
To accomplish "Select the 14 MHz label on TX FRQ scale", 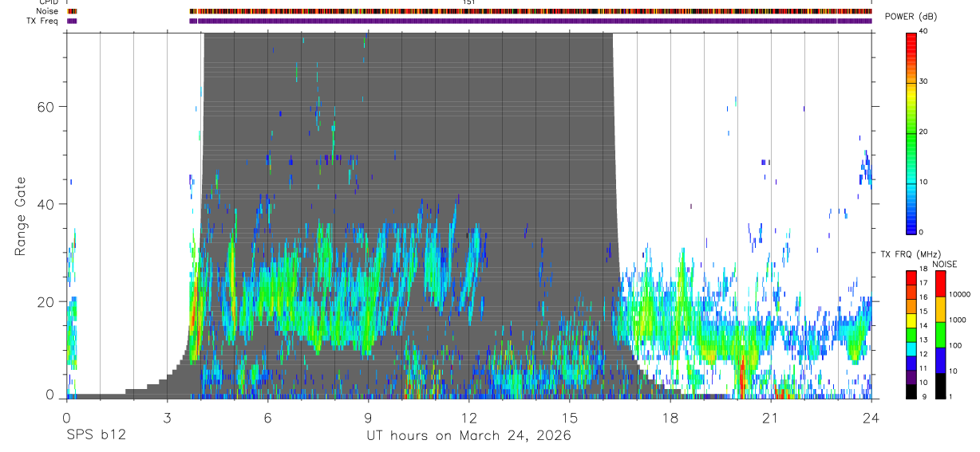I will (x=923, y=325).
